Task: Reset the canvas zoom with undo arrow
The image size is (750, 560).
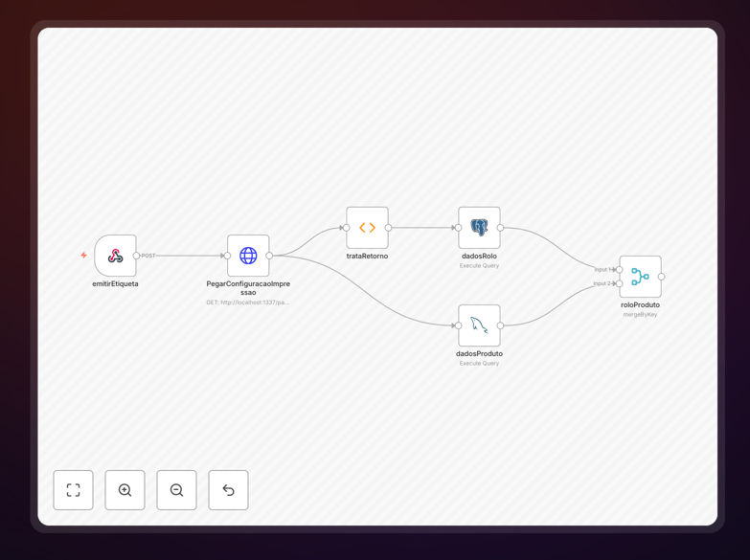Action: pos(228,490)
